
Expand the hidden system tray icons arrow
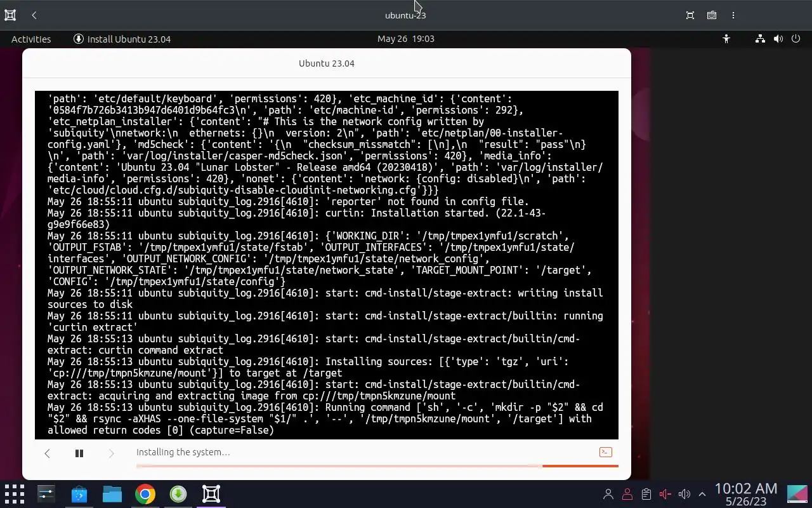pos(702,494)
